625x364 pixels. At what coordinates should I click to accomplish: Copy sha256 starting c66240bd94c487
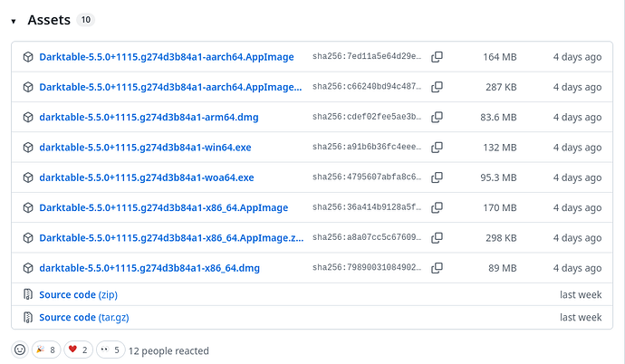click(x=437, y=87)
